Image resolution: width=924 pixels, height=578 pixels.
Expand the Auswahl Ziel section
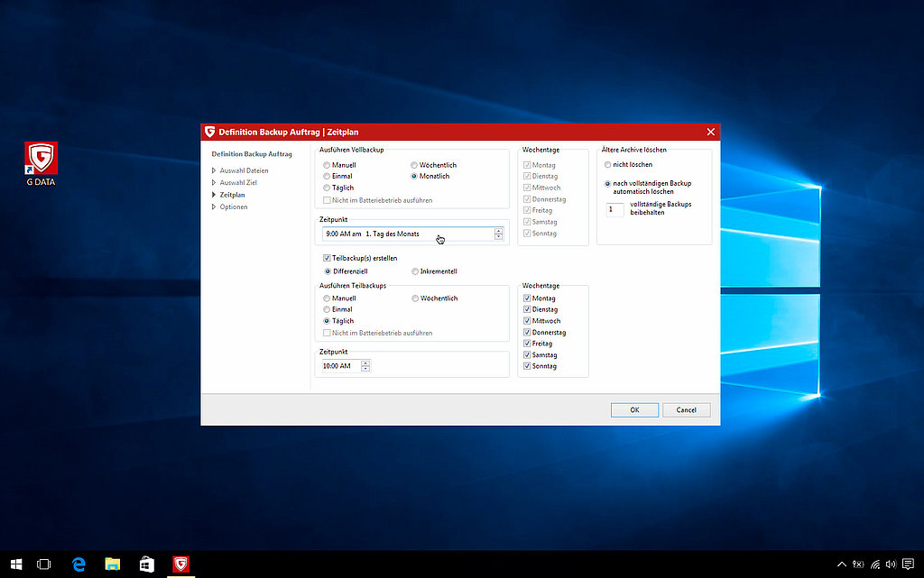click(214, 182)
